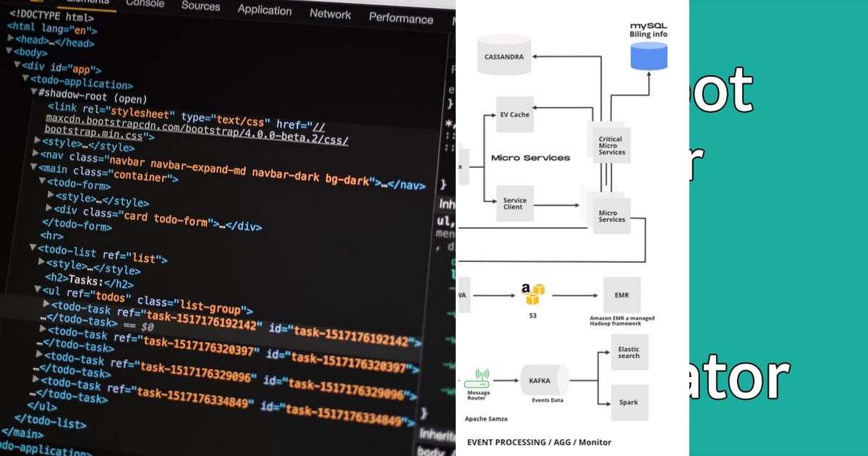Click the KAFKA cylinder icon

tap(544, 380)
